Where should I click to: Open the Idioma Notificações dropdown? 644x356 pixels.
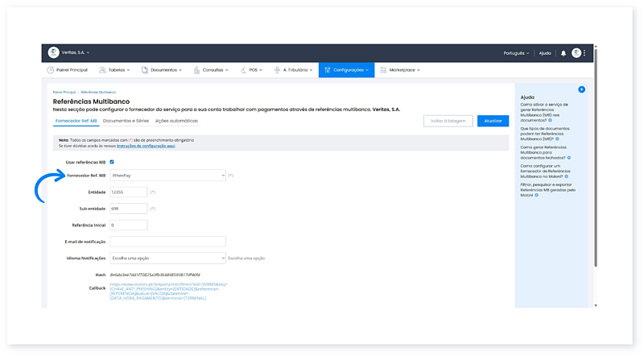tap(167, 259)
